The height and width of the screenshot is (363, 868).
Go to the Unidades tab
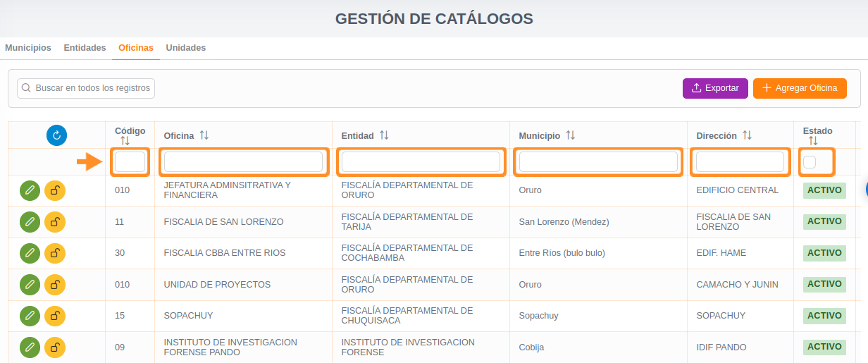[186, 48]
